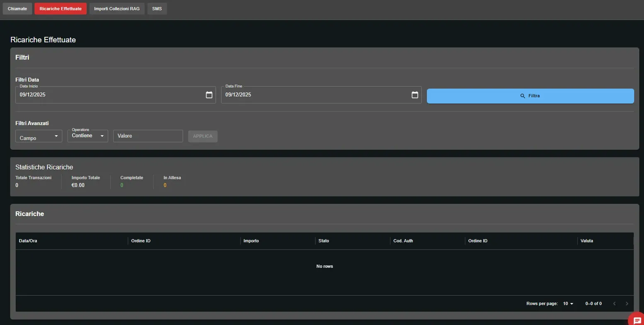Open the red chat bubble icon
Screen dimensions: 644x325
(x=637, y=320)
